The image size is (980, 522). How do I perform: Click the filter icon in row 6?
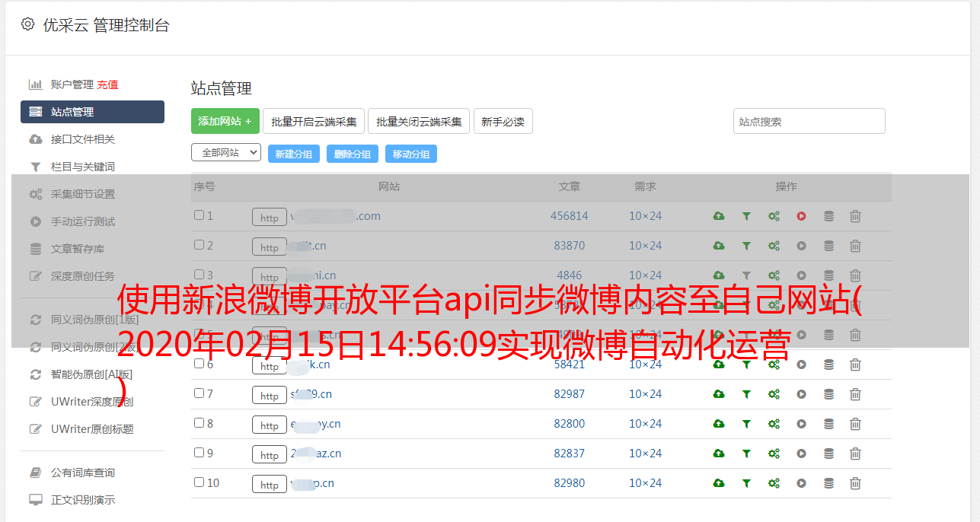746,364
